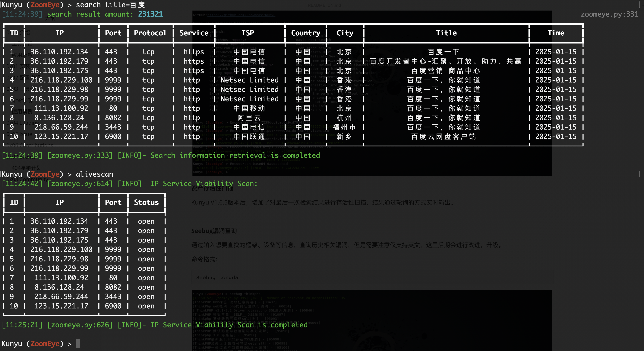Click the 'search title=百度' command text
The image size is (644, 351).
tap(110, 5)
